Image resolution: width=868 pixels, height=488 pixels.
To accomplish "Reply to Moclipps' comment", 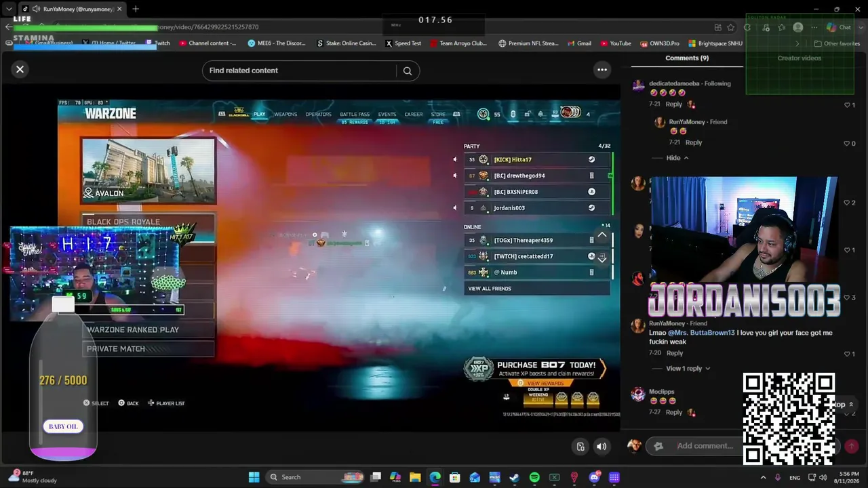I will tap(673, 412).
